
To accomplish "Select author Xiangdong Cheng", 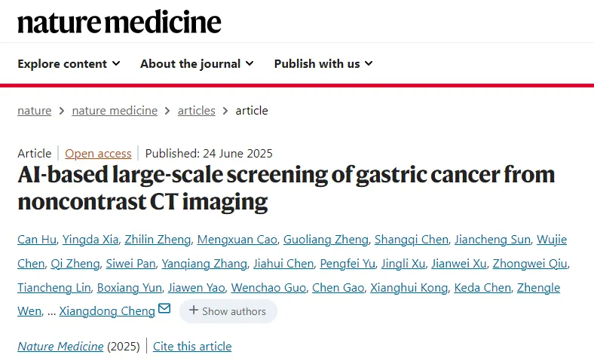I will [x=107, y=311].
